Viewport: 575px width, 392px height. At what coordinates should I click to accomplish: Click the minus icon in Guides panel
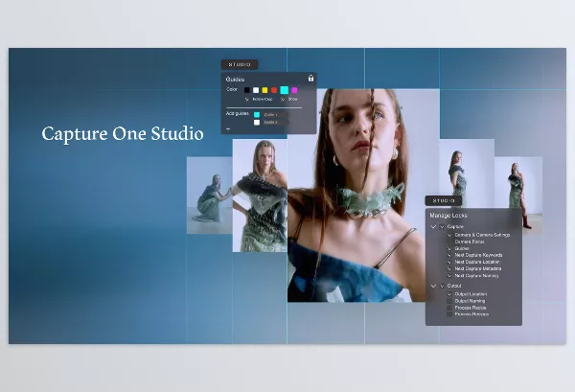pyautogui.click(x=228, y=129)
